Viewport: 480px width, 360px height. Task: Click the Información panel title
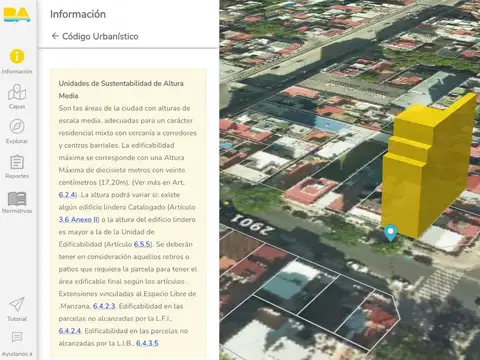(x=78, y=14)
